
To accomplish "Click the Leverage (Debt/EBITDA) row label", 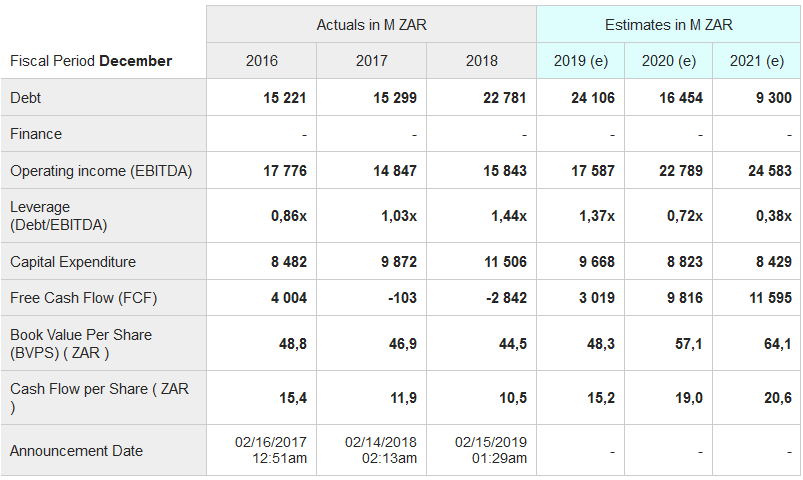I will point(58,215).
